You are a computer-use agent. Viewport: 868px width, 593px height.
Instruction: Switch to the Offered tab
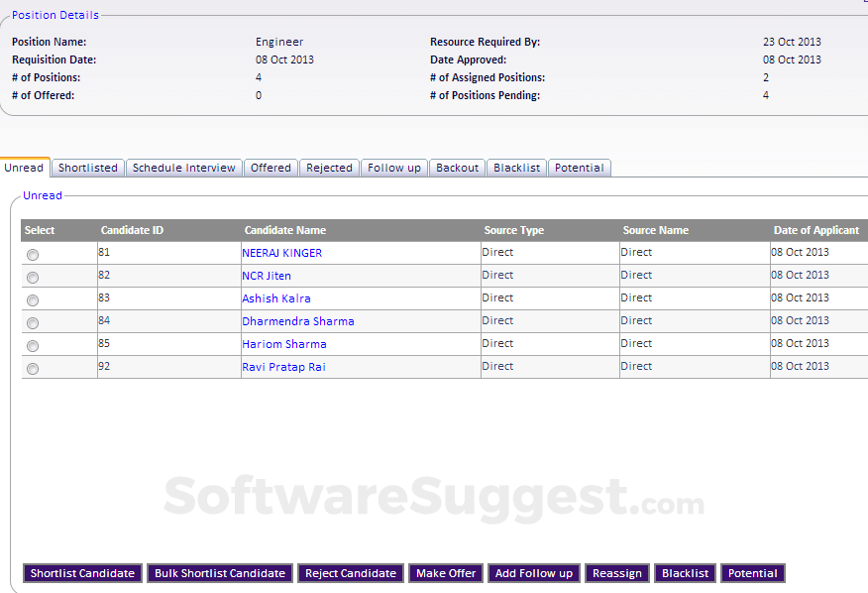[271, 168]
